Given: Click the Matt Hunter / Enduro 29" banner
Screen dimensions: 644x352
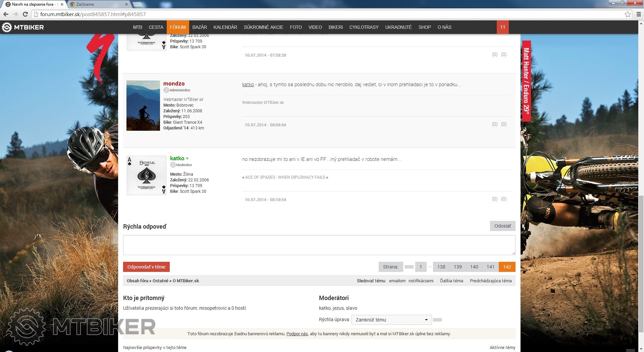Looking at the screenshot, I should [526, 81].
